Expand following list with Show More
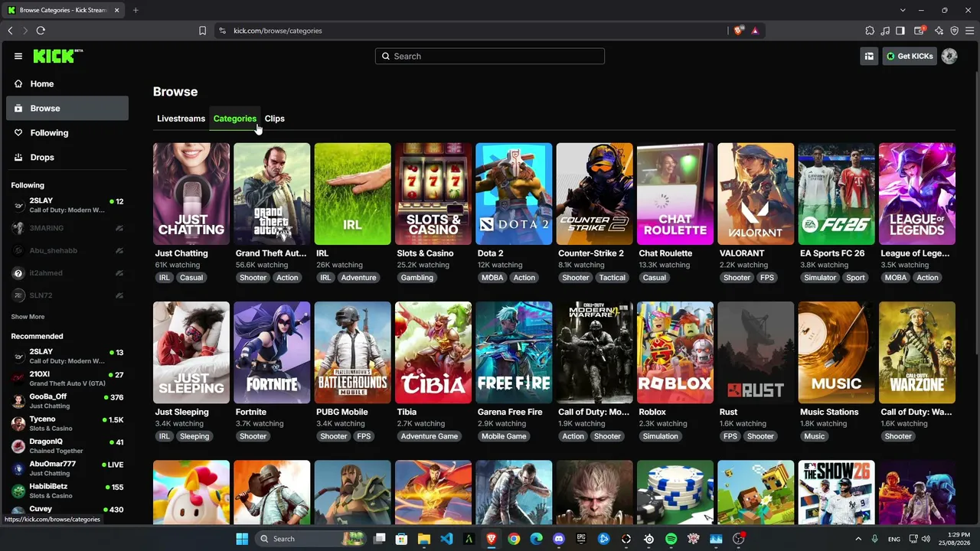980x551 pixels. coord(28,317)
